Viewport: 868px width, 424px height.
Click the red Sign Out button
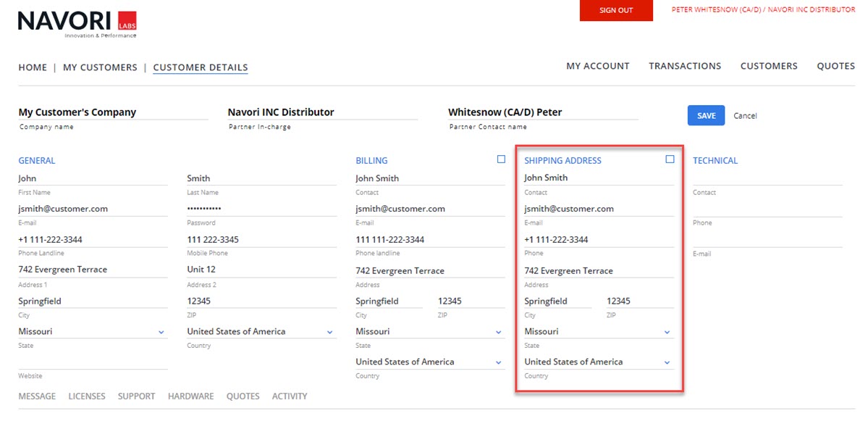click(x=616, y=10)
